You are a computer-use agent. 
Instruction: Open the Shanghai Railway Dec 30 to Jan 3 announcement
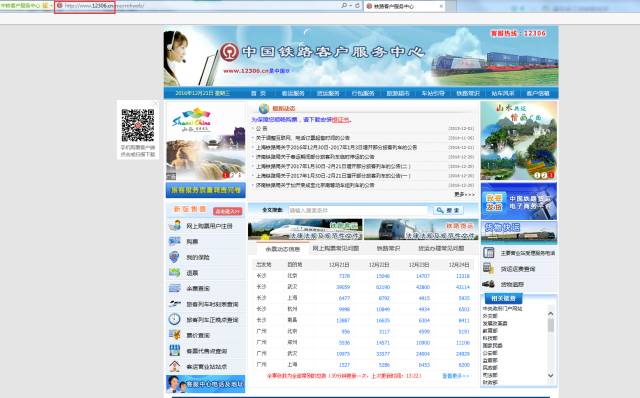click(336, 147)
